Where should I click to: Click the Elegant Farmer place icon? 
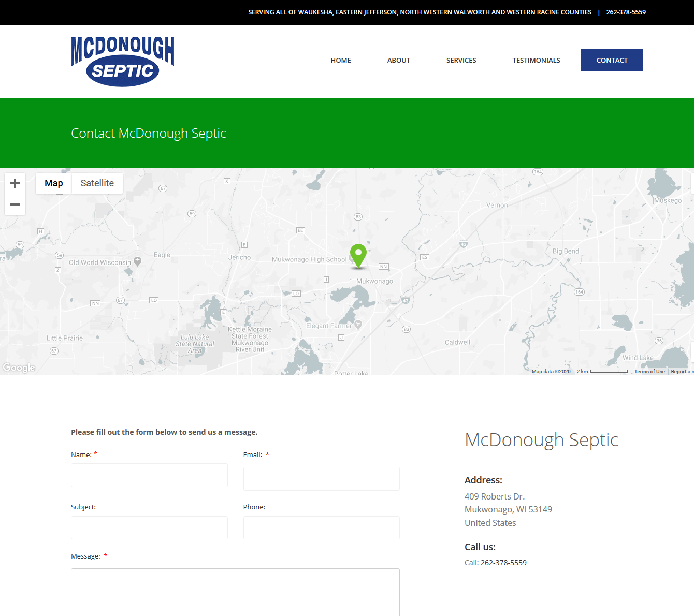click(358, 325)
